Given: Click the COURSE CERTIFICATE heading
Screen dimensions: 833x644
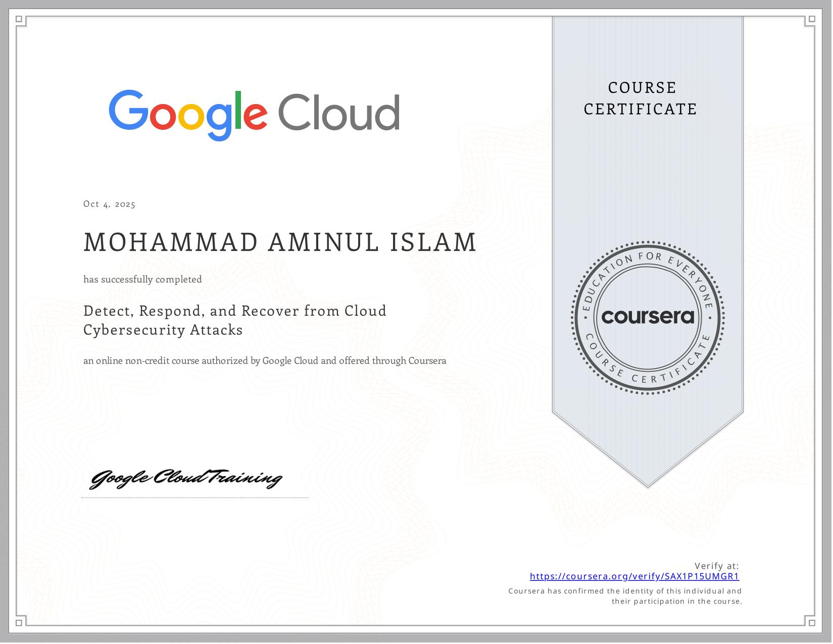Looking at the screenshot, I should click(x=641, y=98).
